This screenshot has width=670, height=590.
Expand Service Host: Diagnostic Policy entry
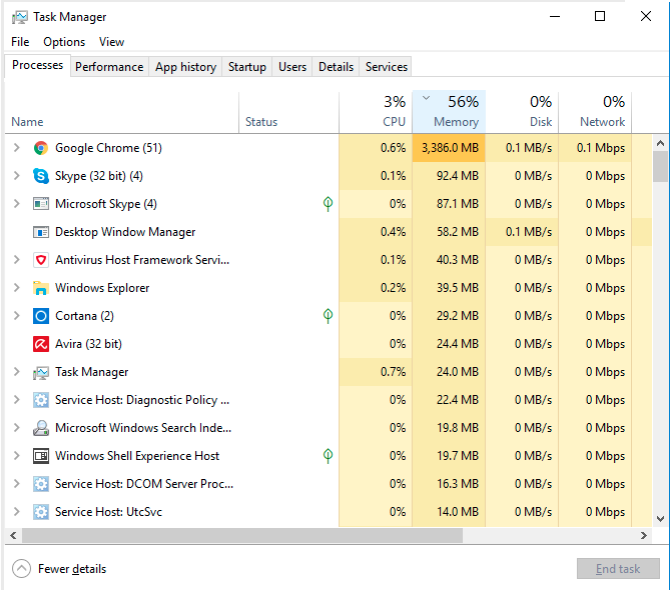(17, 399)
